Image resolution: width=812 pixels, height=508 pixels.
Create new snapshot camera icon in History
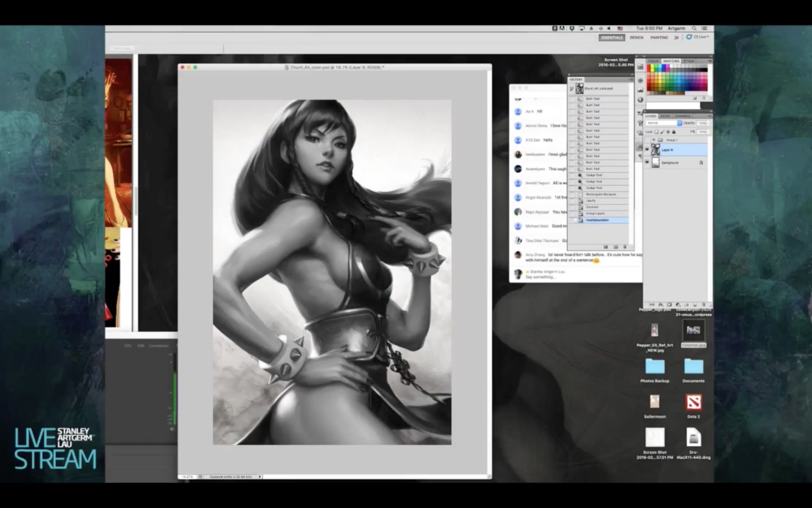tap(616, 247)
